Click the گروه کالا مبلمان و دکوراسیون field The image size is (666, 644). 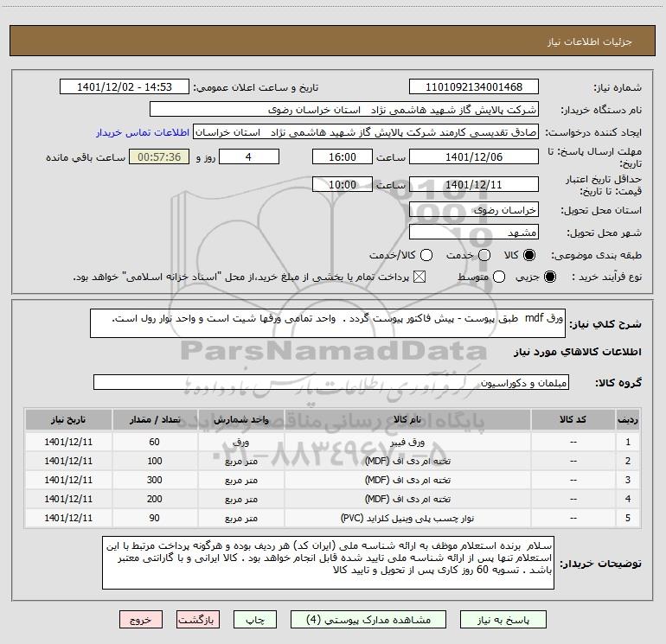point(330,382)
